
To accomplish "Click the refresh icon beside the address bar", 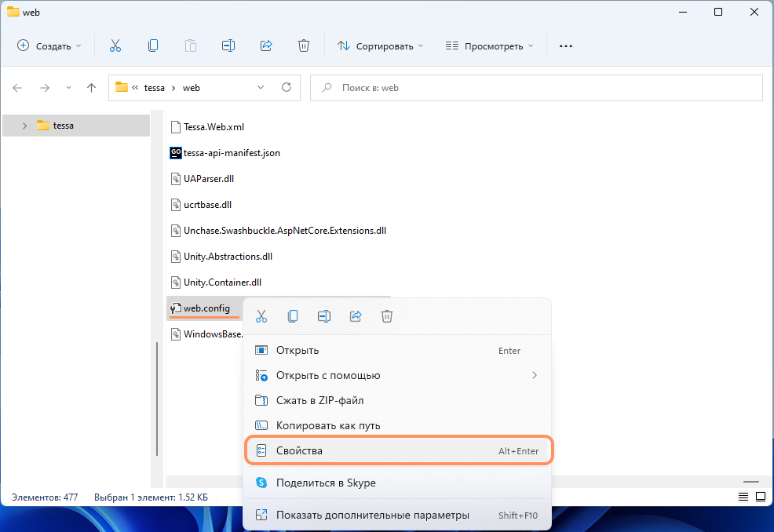I will pos(287,88).
